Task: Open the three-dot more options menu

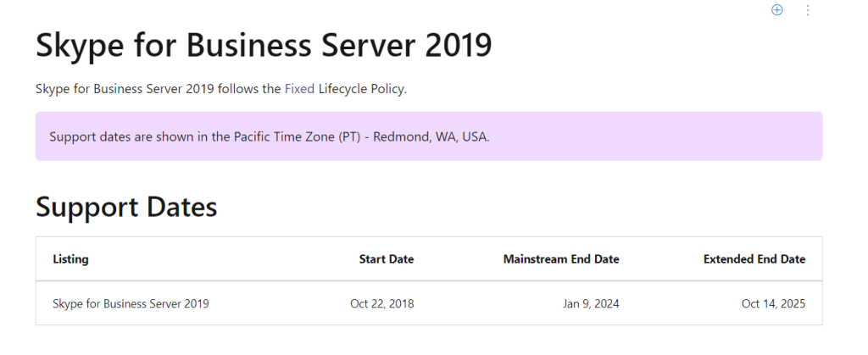Action: pyautogui.click(x=808, y=10)
